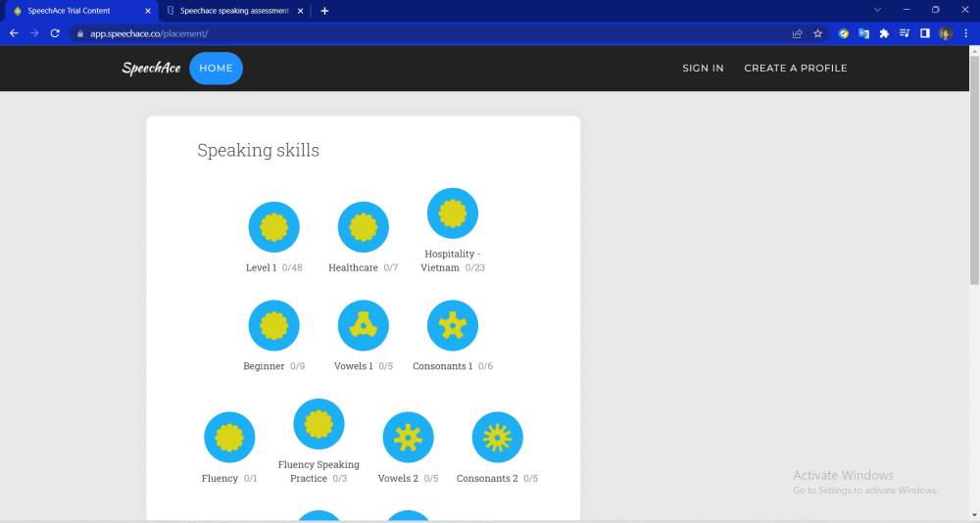
Task: Click the SpeechAce logo
Action: click(151, 69)
